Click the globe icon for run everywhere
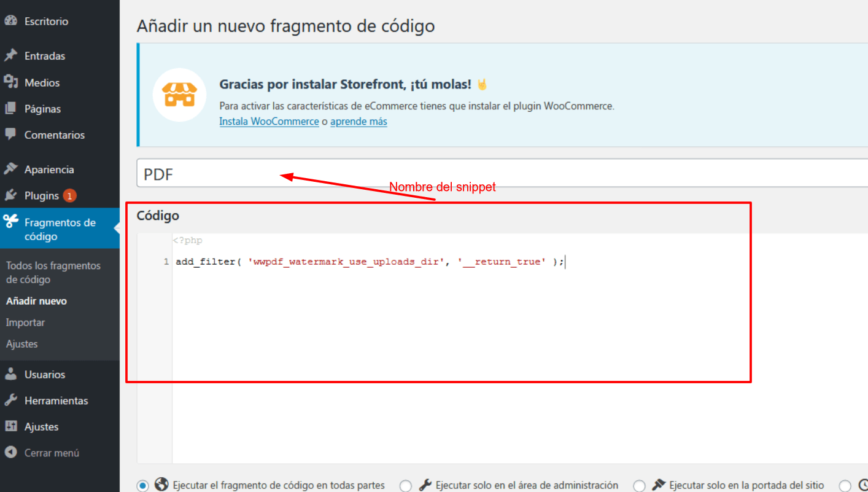Image resolution: width=868 pixels, height=492 pixels. pos(162,485)
